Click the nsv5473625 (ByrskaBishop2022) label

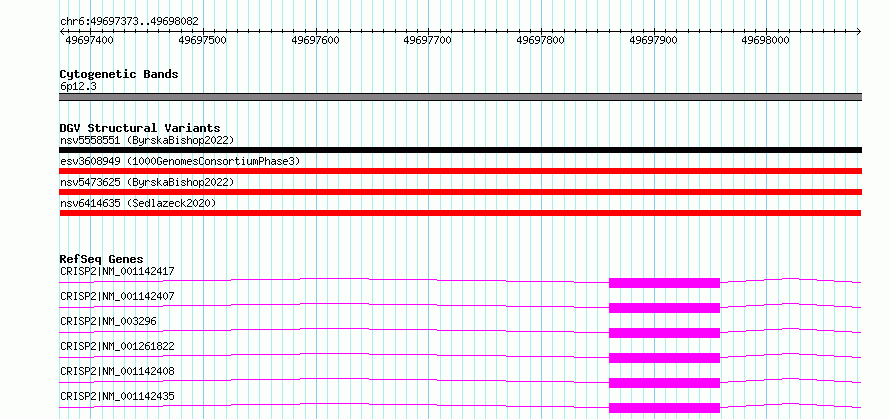point(147,182)
